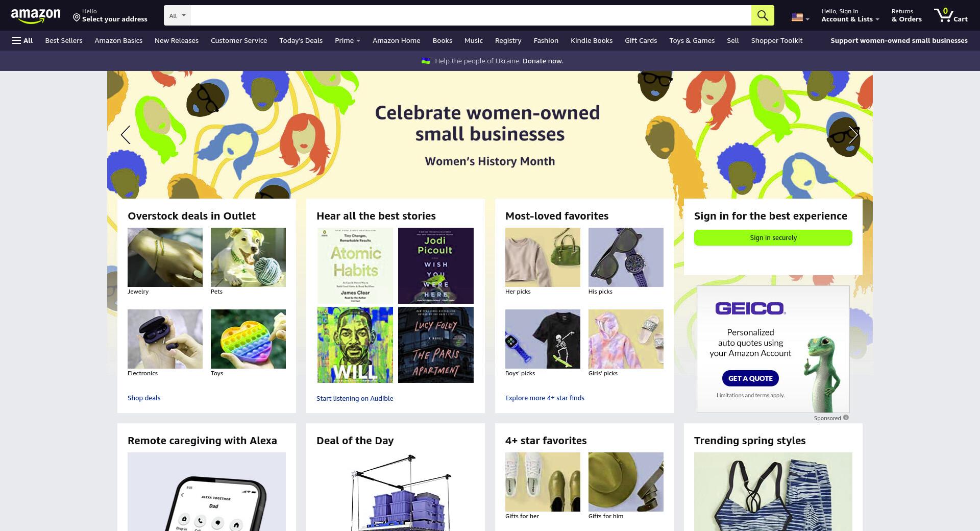980x531 pixels.
Task: Click the Donate now link for Ukraine
Action: coord(543,61)
